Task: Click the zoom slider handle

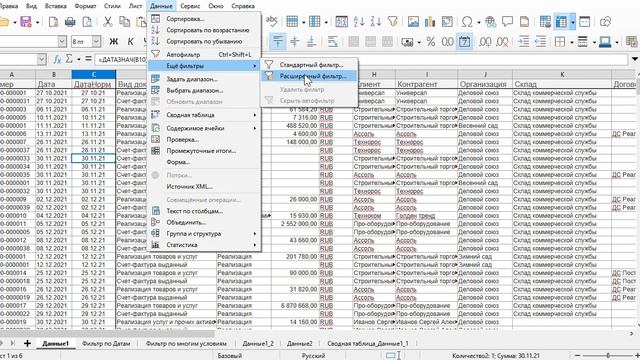Action: pyautogui.click(x=608, y=356)
